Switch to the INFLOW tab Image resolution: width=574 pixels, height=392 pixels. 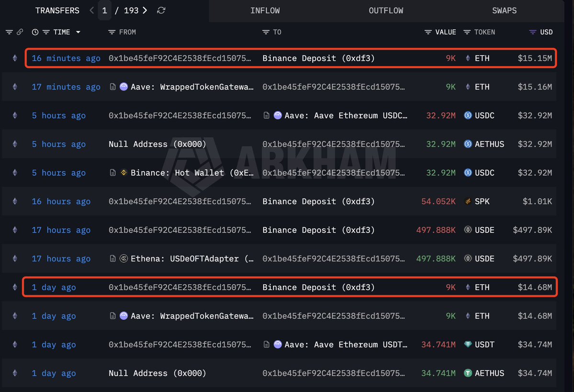pos(265,11)
